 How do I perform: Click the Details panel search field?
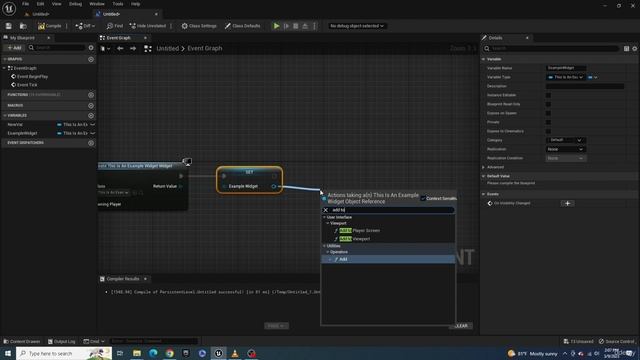pos(551,49)
